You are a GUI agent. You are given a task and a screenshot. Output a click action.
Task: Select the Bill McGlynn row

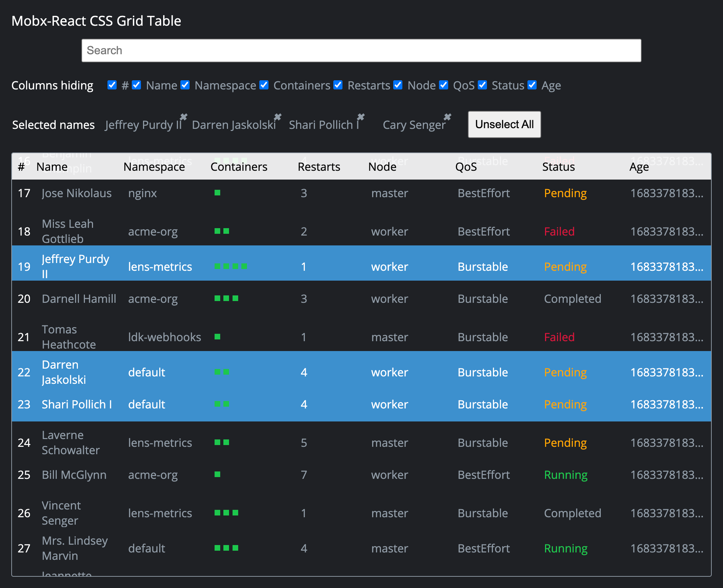pyautogui.click(x=361, y=475)
